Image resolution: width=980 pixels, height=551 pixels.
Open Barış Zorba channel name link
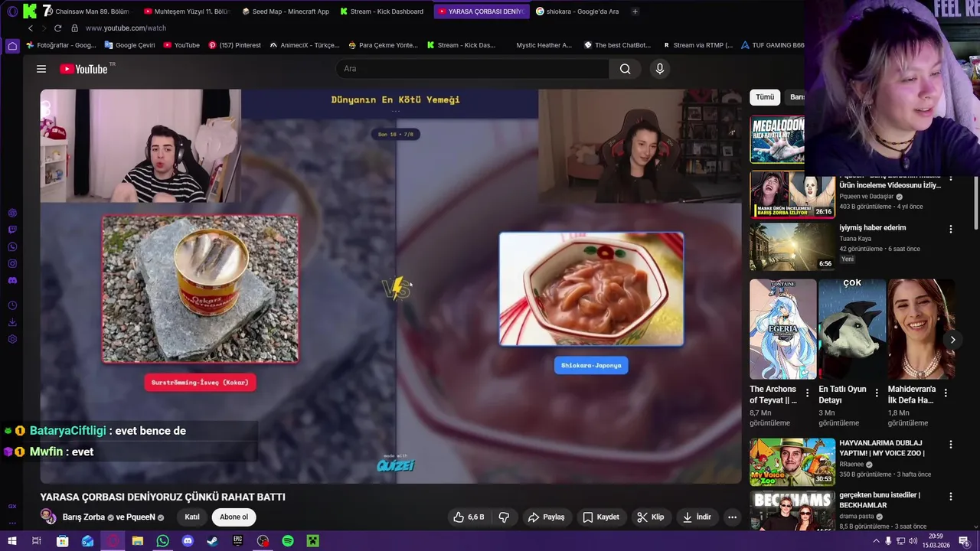point(83,517)
